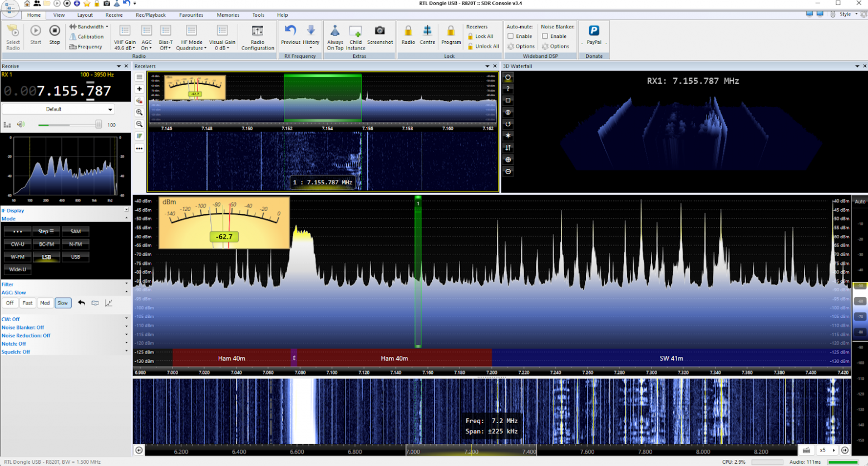Click the Stop radio icon
The height and width of the screenshot is (466, 868).
click(x=55, y=31)
